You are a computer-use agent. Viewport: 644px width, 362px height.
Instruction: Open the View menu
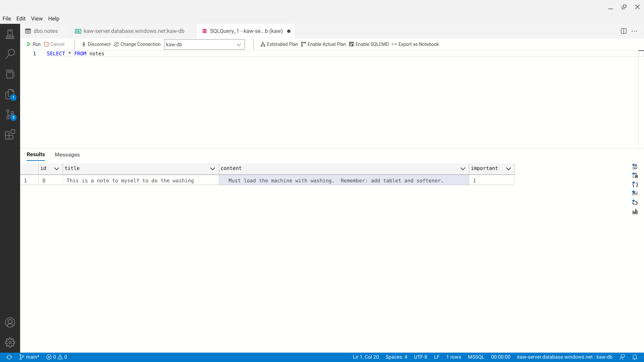tap(37, 18)
